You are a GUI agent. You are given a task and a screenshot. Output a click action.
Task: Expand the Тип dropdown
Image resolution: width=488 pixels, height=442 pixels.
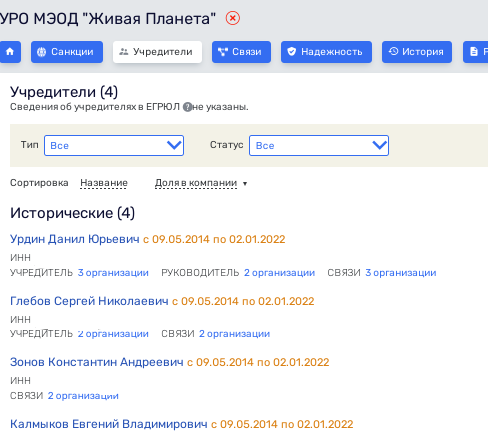tap(114, 145)
